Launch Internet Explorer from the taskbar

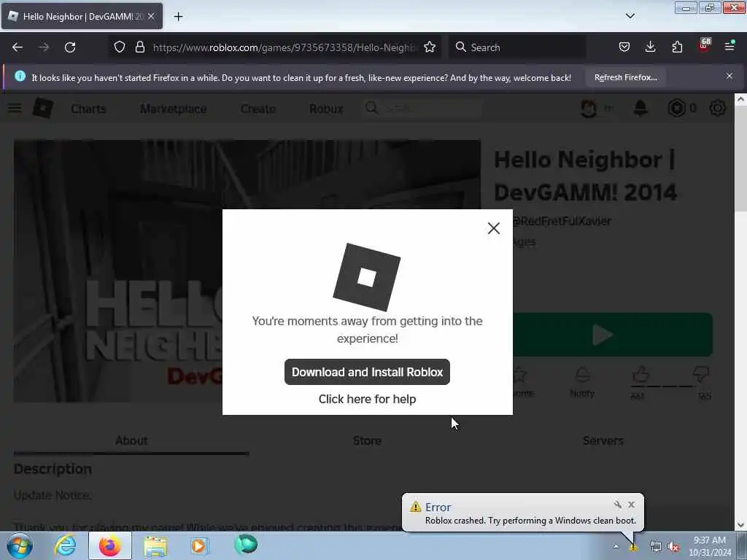point(65,545)
